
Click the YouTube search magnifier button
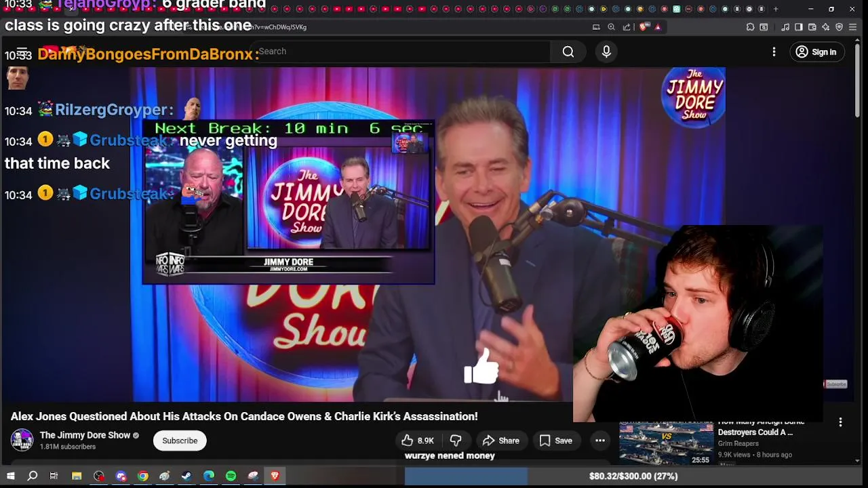point(568,52)
